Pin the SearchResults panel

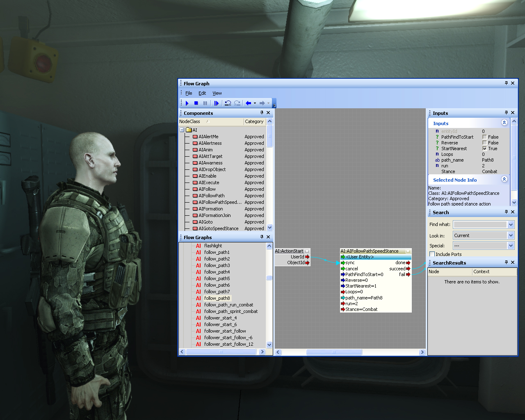click(506, 262)
